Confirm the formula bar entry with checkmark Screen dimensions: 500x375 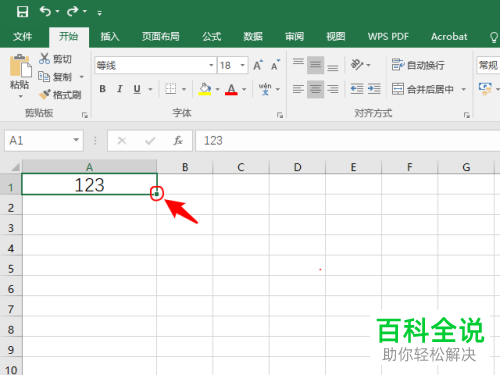[x=150, y=141]
